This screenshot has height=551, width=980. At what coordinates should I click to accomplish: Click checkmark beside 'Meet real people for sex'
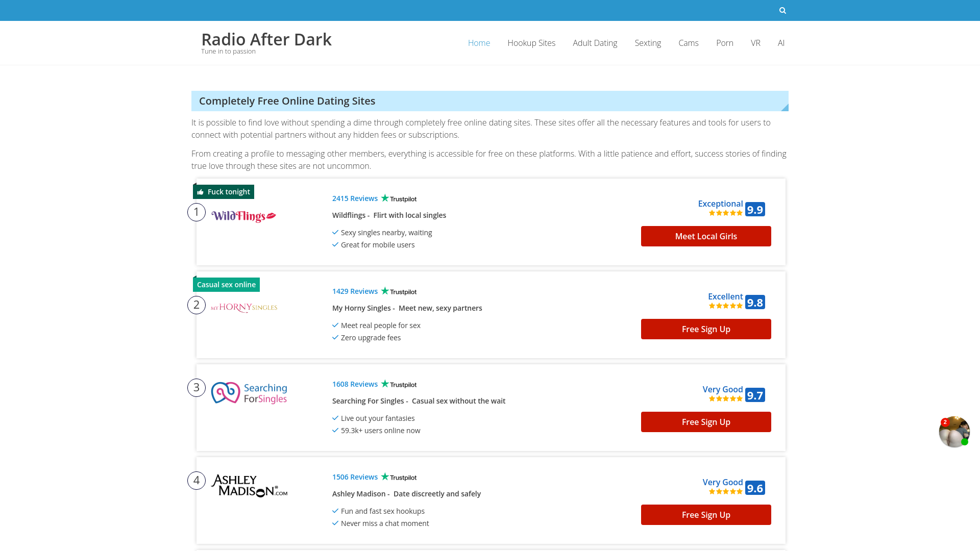pos(335,325)
